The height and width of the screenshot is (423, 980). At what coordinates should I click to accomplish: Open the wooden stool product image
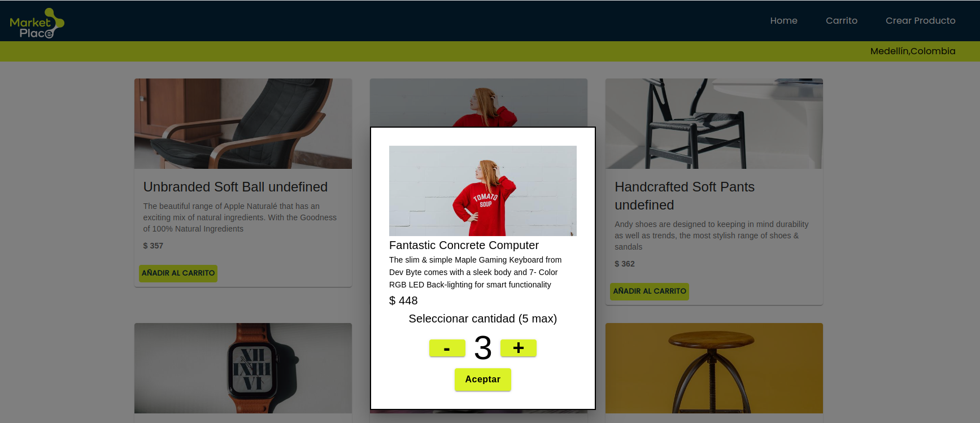(714, 368)
